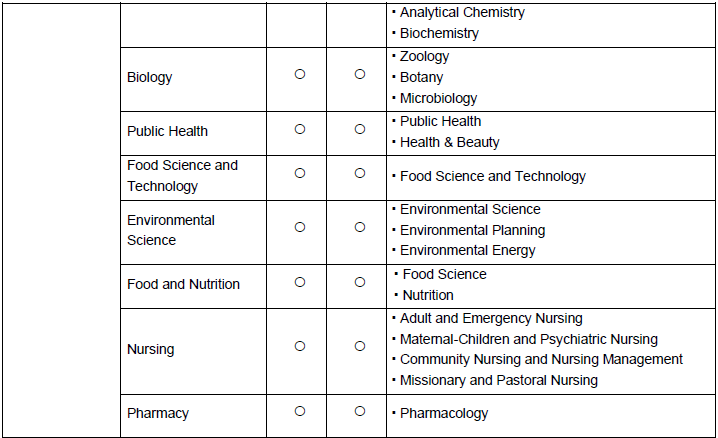Image resolution: width=718 pixels, height=438 pixels.
Task: Select the second circle in the Public Health row
Action: coord(360,129)
